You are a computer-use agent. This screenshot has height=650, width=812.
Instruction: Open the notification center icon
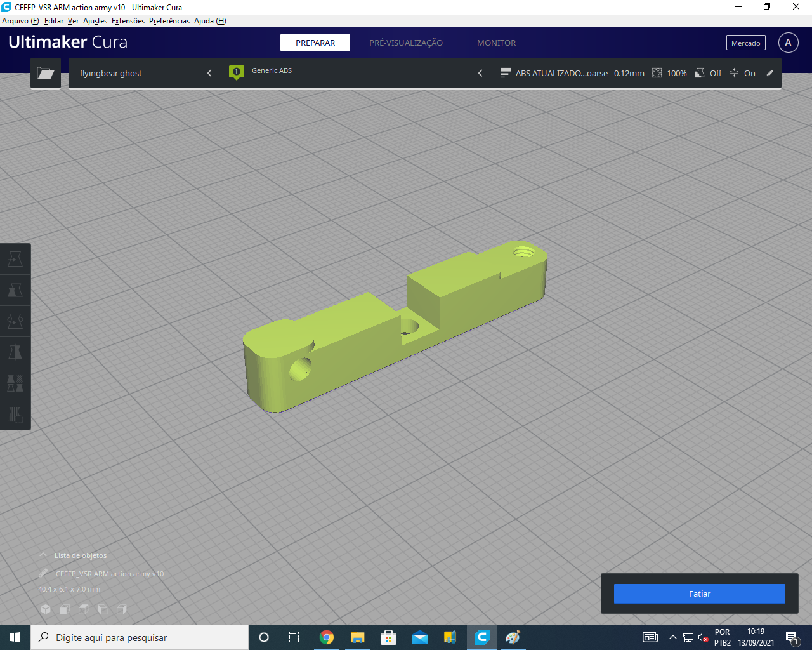(x=792, y=637)
